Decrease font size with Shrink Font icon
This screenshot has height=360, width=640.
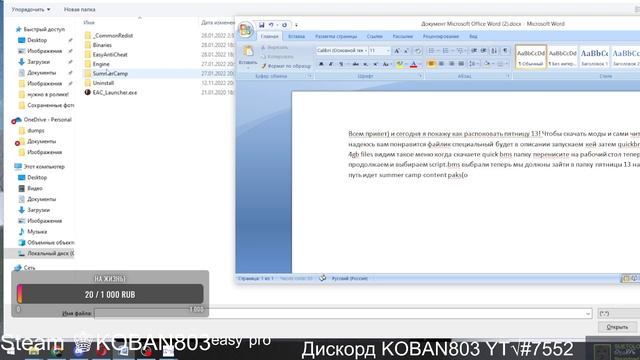tap(406, 51)
